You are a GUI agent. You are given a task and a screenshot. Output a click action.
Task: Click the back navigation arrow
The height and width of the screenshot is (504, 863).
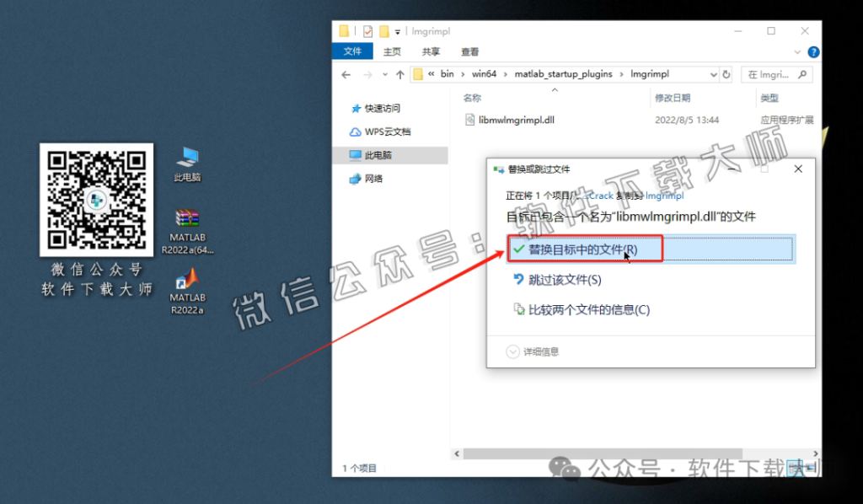(x=346, y=74)
